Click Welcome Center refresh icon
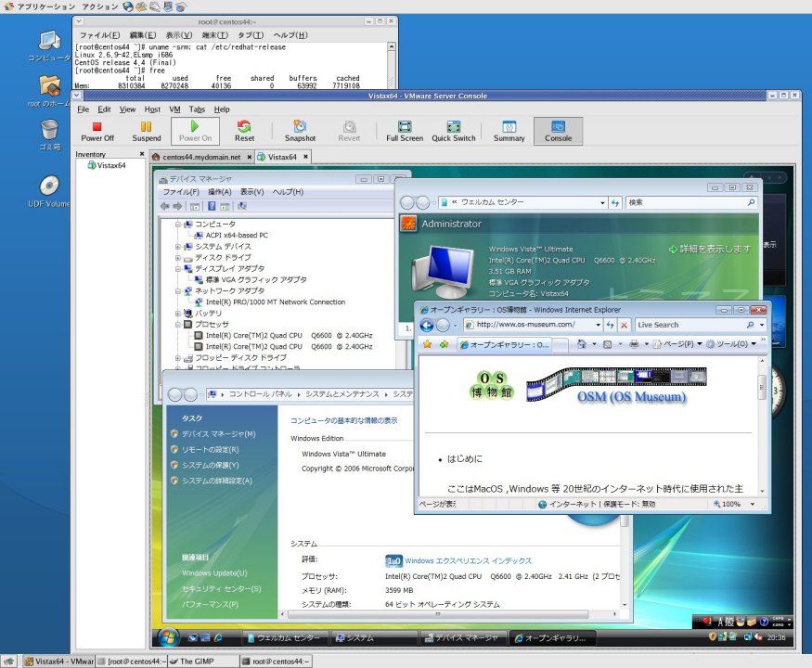812x668 pixels. (x=614, y=203)
